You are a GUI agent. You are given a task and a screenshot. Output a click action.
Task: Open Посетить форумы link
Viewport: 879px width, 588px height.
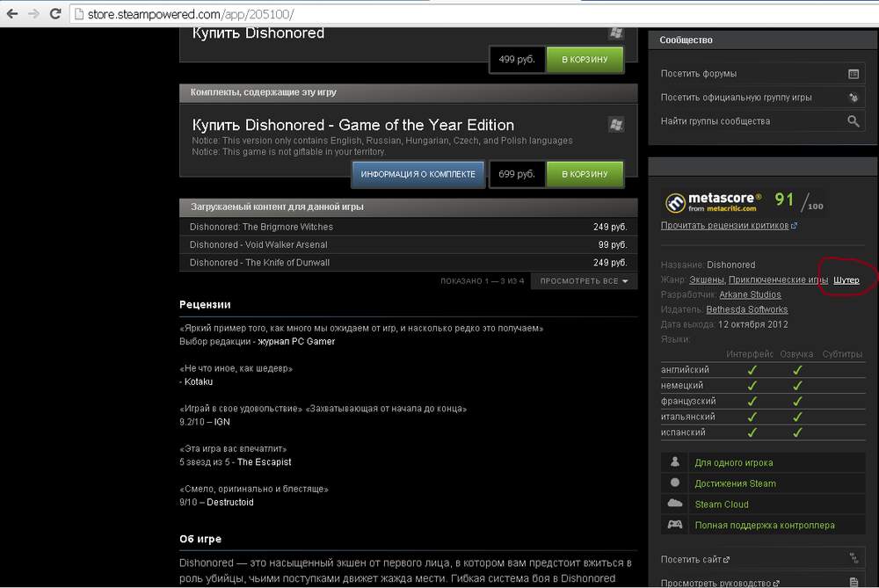[699, 74]
